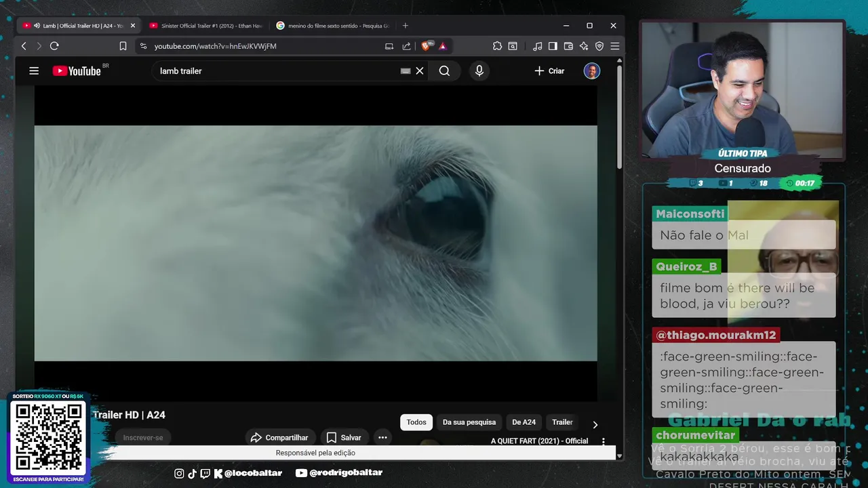This screenshot has width=868, height=488.
Task: Switch to the Lamb Official Trailer tab
Action: pos(79,26)
